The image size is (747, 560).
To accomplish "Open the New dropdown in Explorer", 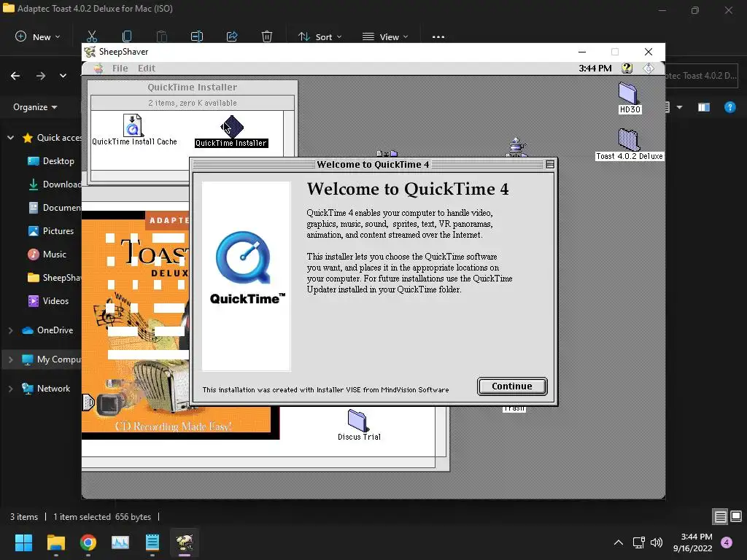I will pyautogui.click(x=38, y=36).
